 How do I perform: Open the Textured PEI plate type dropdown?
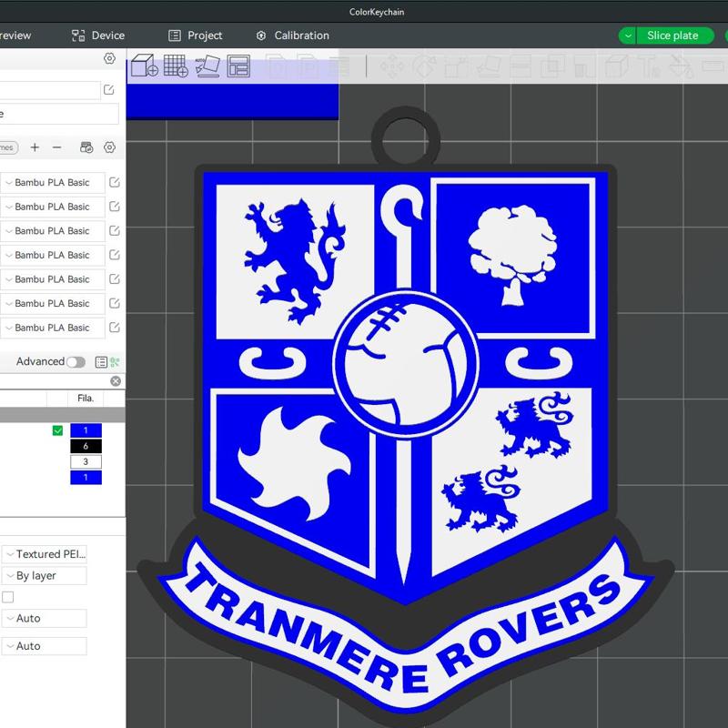pos(45,554)
